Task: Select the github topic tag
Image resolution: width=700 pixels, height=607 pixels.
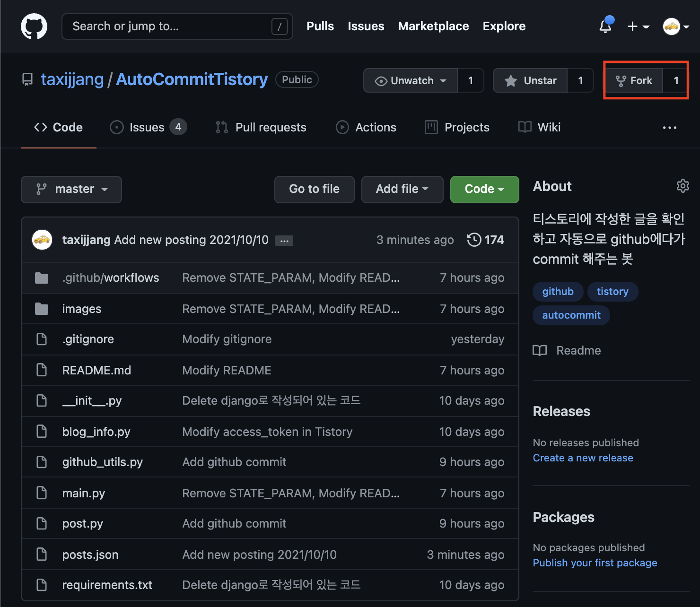Action: click(558, 292)
